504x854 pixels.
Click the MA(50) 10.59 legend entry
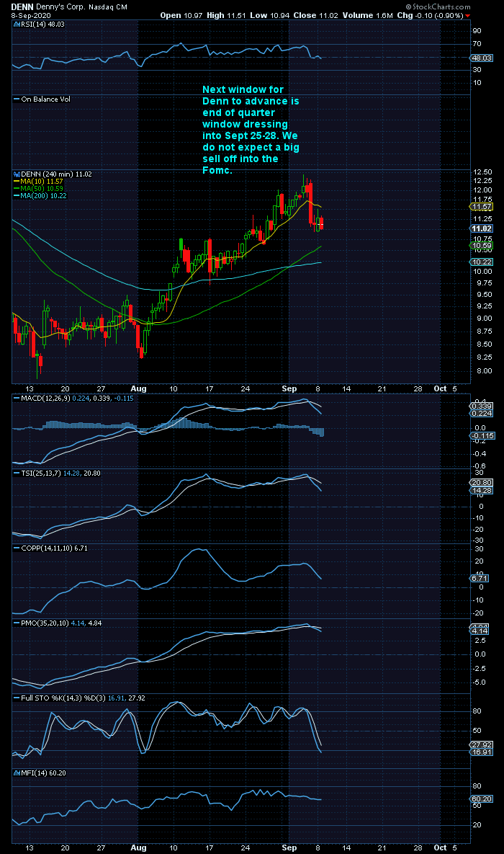coord(37,188)
